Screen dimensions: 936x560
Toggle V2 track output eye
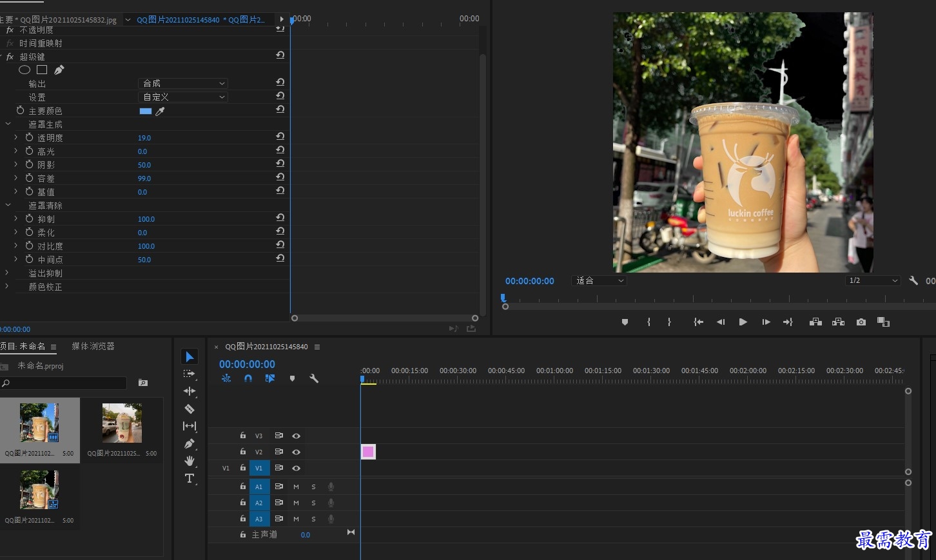point(296,452)
